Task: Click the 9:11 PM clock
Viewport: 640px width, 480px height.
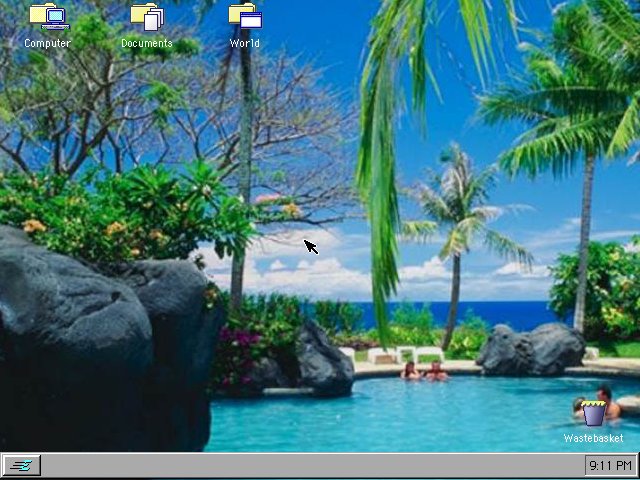Action: (x=610, y=465)
